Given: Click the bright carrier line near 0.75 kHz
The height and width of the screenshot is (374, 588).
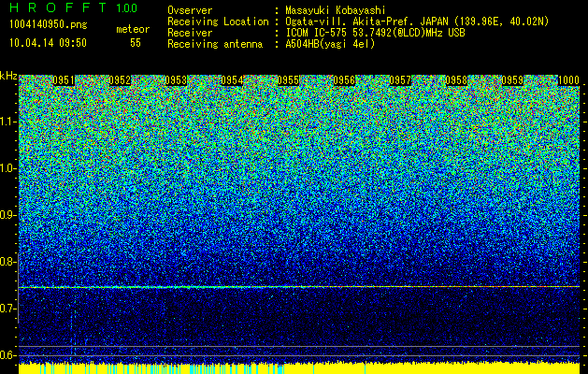Looking at the screenshot, I should point(299,287).
